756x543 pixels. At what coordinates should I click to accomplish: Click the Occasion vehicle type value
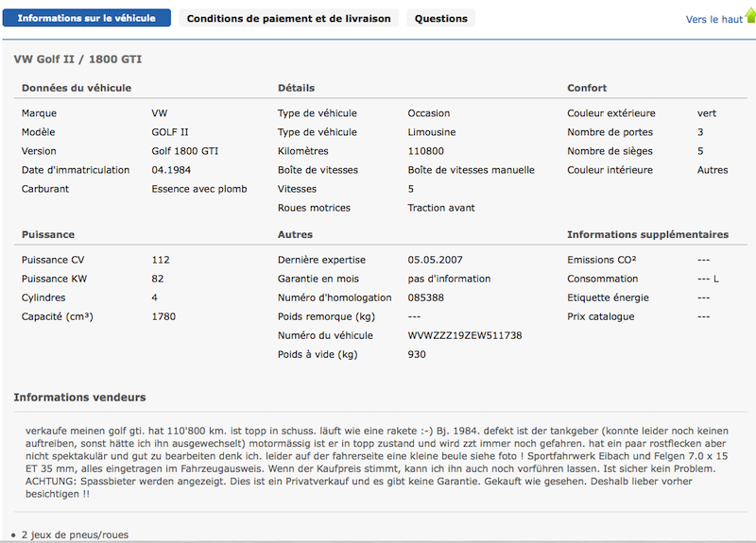(x=429, y=113)
